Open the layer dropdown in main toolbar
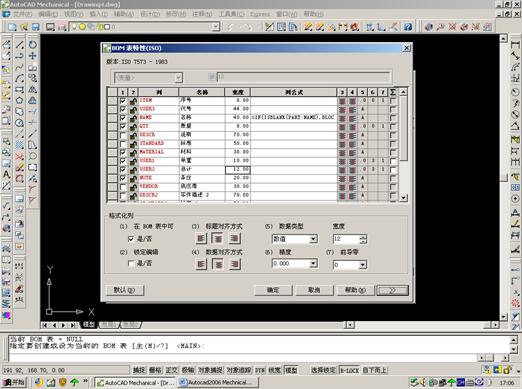The image size is (522, 389). (216, 27)
